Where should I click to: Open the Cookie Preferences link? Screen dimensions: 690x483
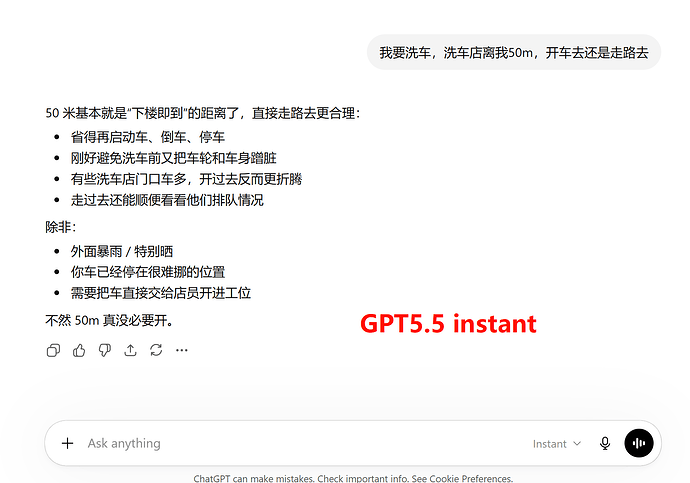[470, 478]
